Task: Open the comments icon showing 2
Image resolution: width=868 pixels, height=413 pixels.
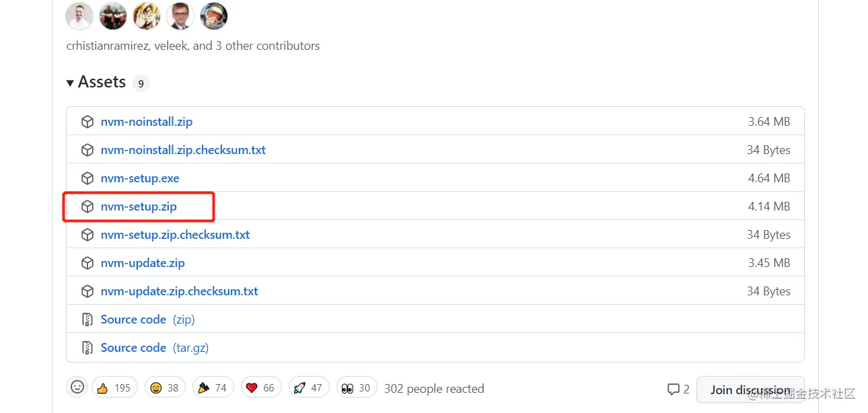Action: pos(678,389)
